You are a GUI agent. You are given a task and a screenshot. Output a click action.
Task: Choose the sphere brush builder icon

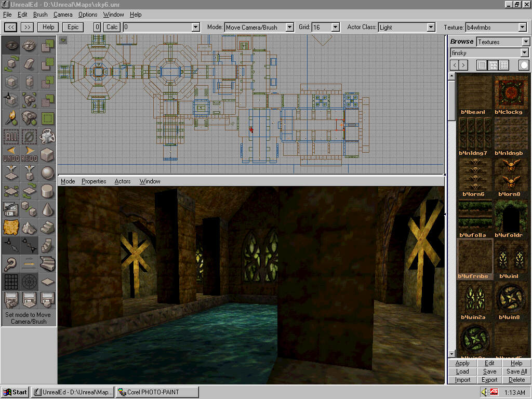pos(47,173)
